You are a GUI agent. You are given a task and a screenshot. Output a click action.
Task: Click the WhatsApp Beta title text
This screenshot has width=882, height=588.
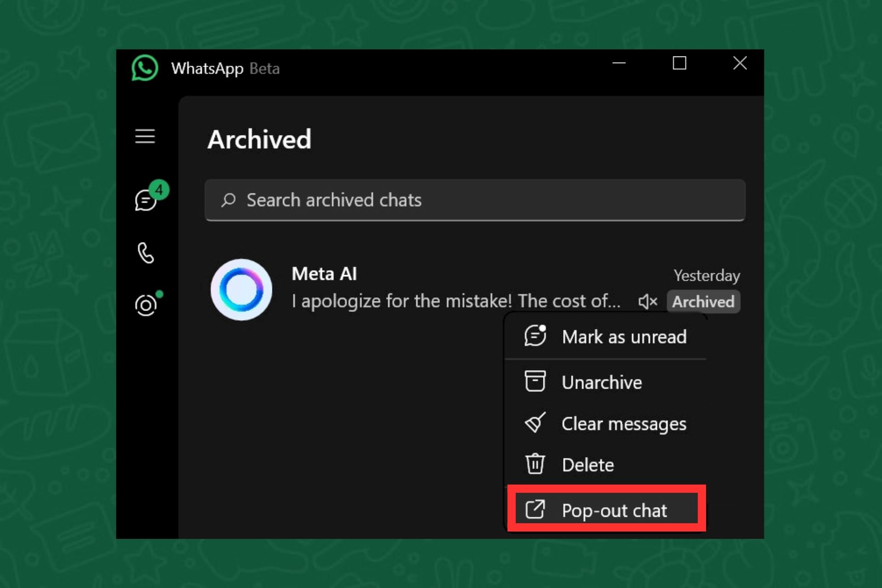225,68
